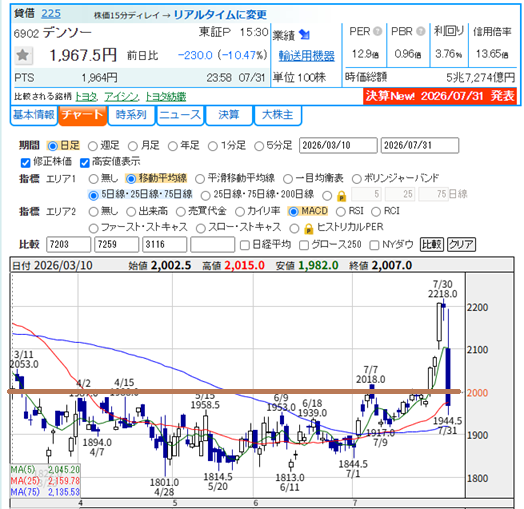Viewport: 524px width, 509px height.
Task: Select エリア1 無し radio button
Action: tap(93, 179)
